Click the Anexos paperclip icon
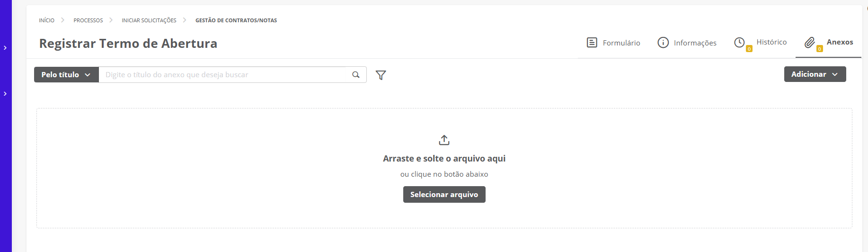 (810, 43)
